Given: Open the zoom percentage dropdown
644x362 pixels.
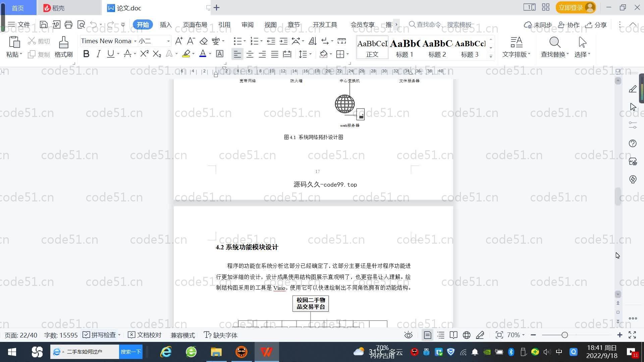Looking at the screenshot, I should (523, 335).
